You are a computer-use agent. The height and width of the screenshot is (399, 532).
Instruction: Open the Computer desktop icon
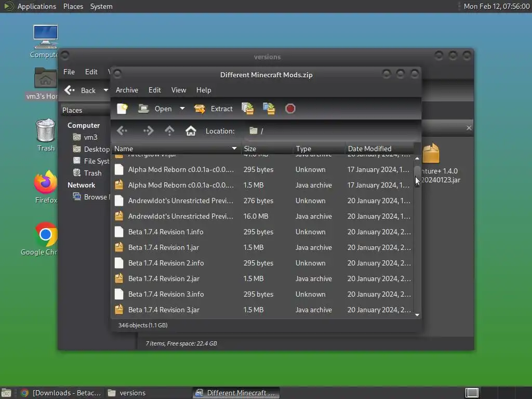(46, 37)
